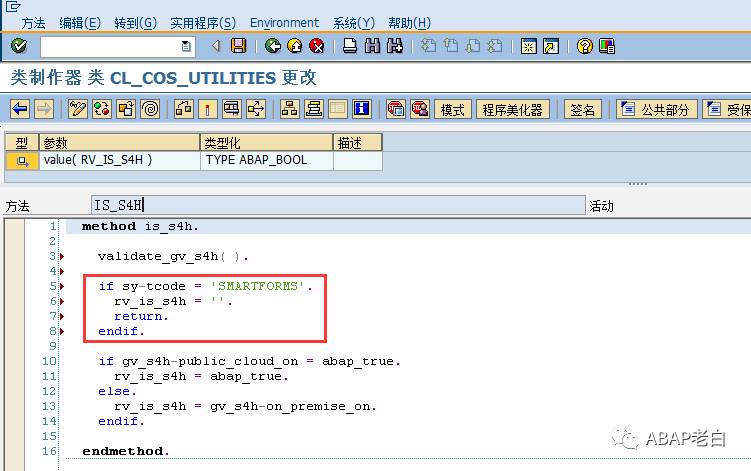The height and width of the screenshot is (471, 751).
Task: Click 'else.' on line 12
Action: (117, 391)
